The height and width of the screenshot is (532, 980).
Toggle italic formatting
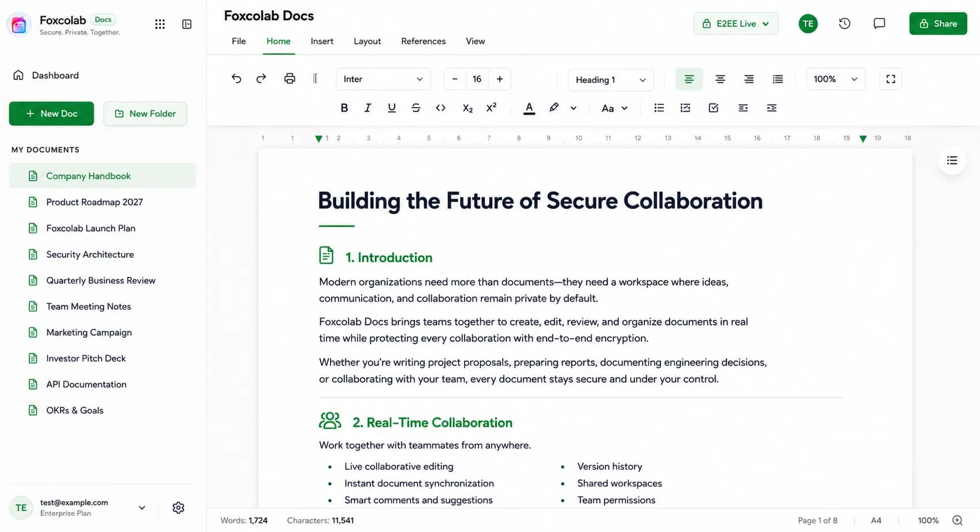click(x=367, y=108)
